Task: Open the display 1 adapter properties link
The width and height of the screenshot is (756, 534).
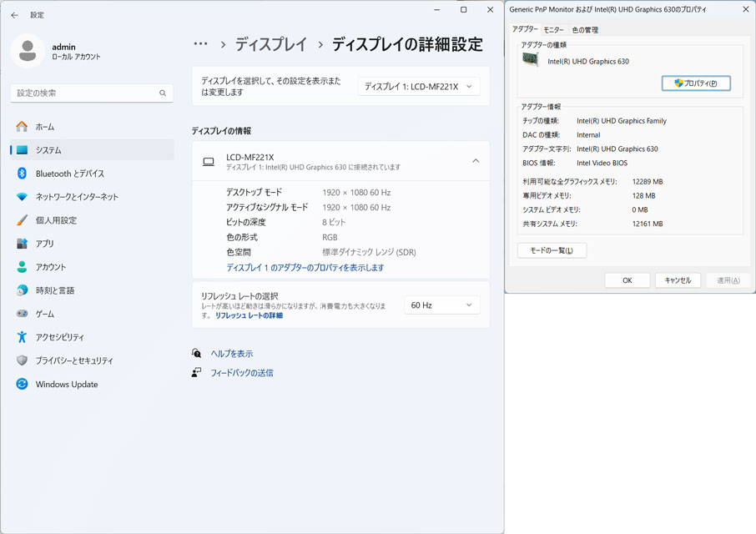Action: coord(305,268)
